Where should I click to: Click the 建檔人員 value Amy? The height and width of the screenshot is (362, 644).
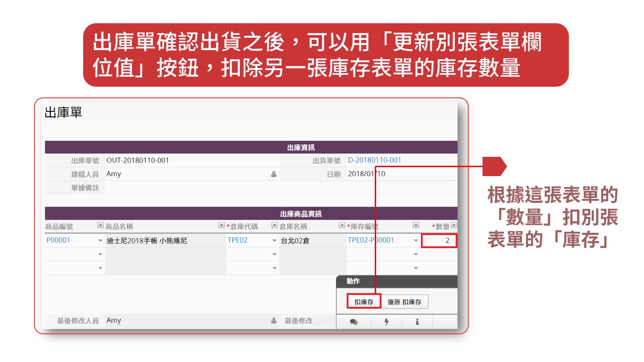click(x=114, y=174)
